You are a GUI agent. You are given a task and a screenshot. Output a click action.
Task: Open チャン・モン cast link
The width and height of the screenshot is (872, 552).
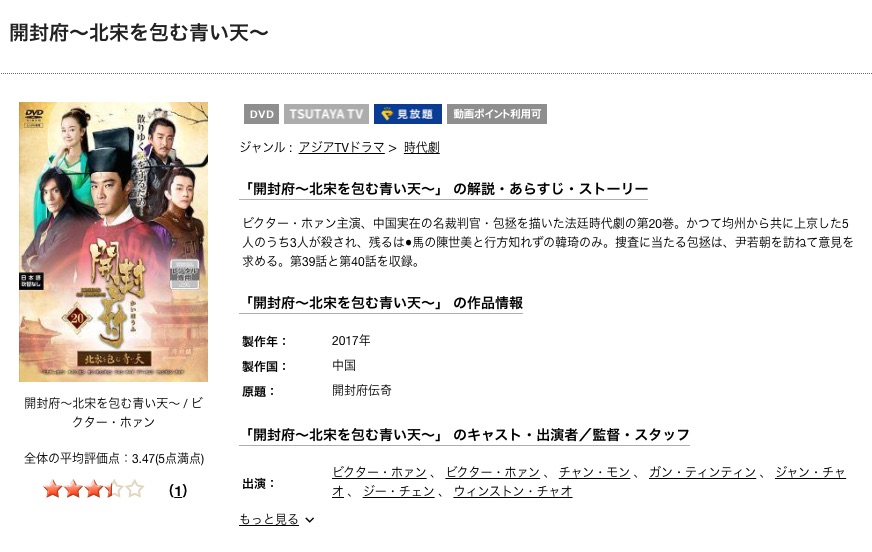(594, 473)
